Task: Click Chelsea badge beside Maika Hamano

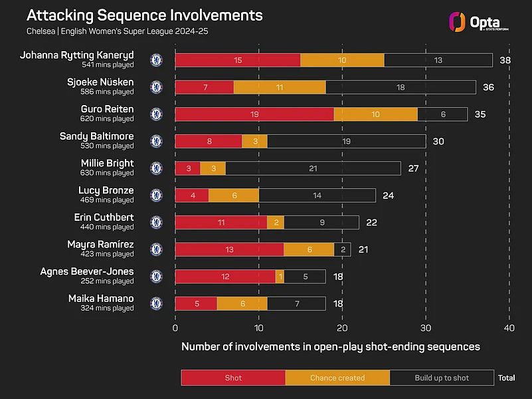Action: [x=156, y=303]
